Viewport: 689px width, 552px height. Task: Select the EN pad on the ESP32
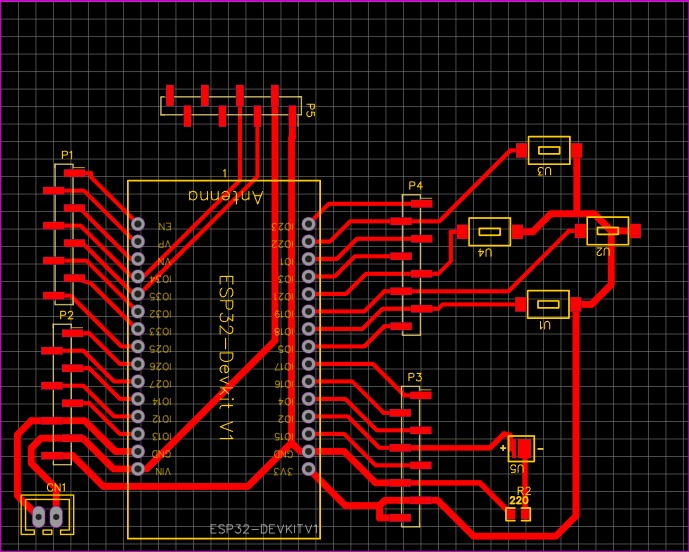138,224
